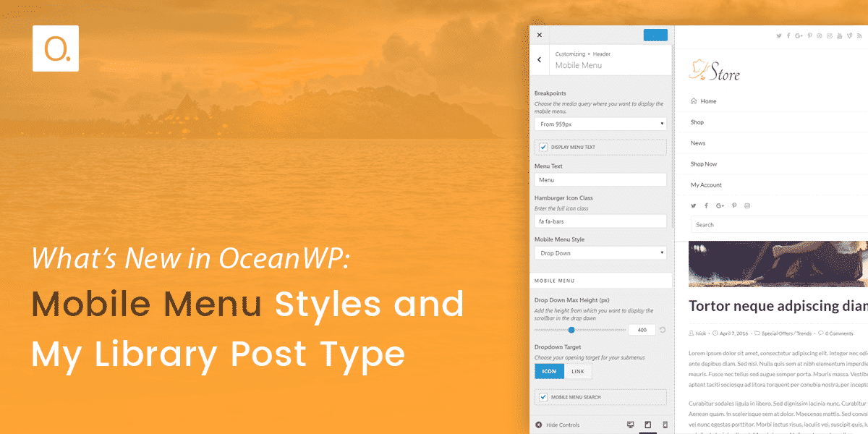Click the Twitter icon in the top bar
868x434 pixels.
pos(779,35)
